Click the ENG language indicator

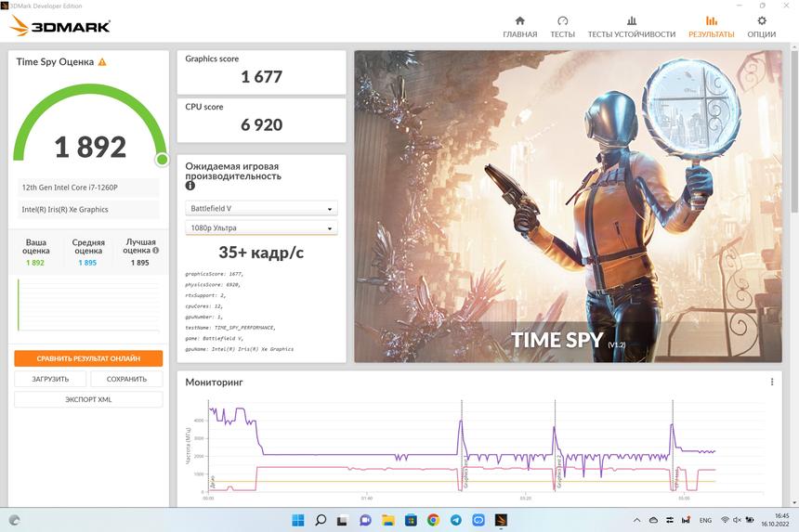point(705,520)
